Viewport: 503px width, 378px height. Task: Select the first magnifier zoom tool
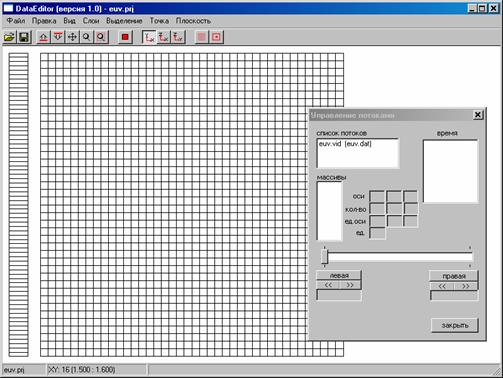point(86,37)
